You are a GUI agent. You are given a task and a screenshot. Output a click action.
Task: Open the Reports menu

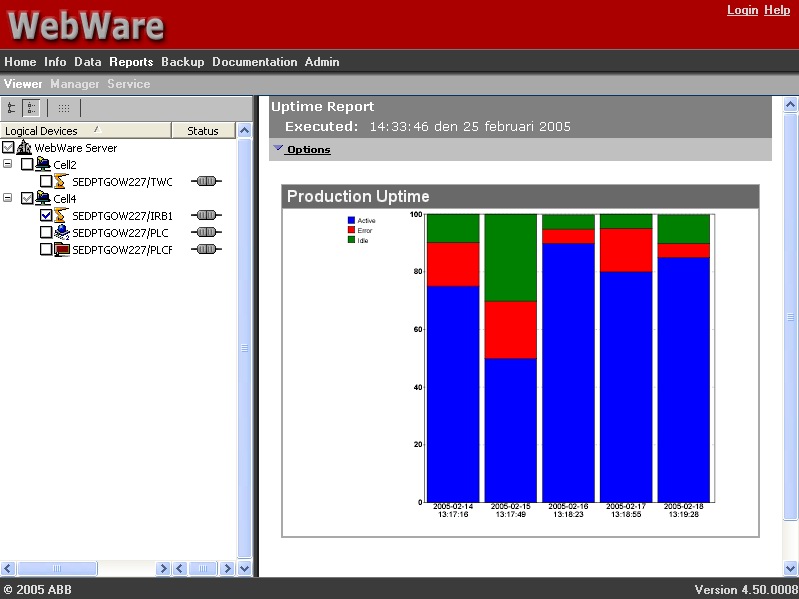click(131, 62)
